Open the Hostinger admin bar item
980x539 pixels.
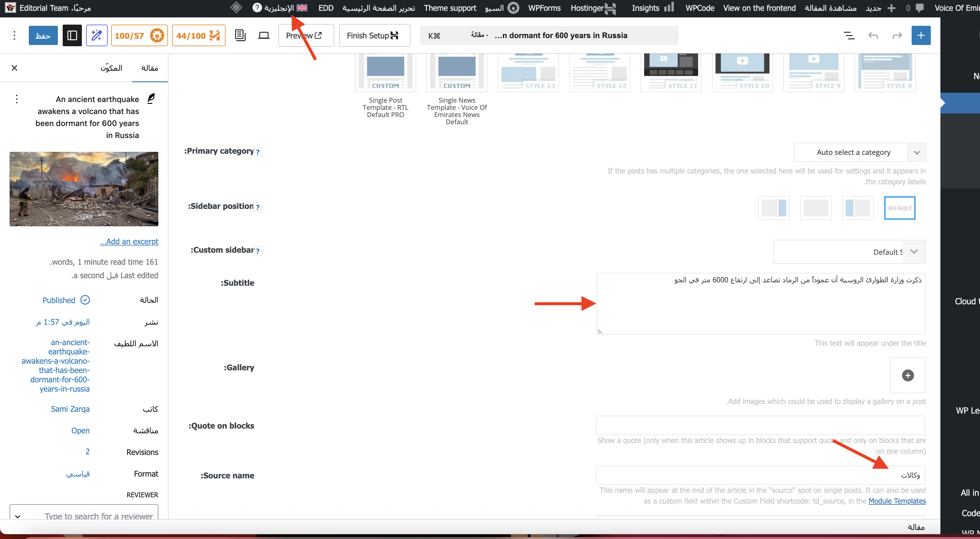click(x=593, y=8)
